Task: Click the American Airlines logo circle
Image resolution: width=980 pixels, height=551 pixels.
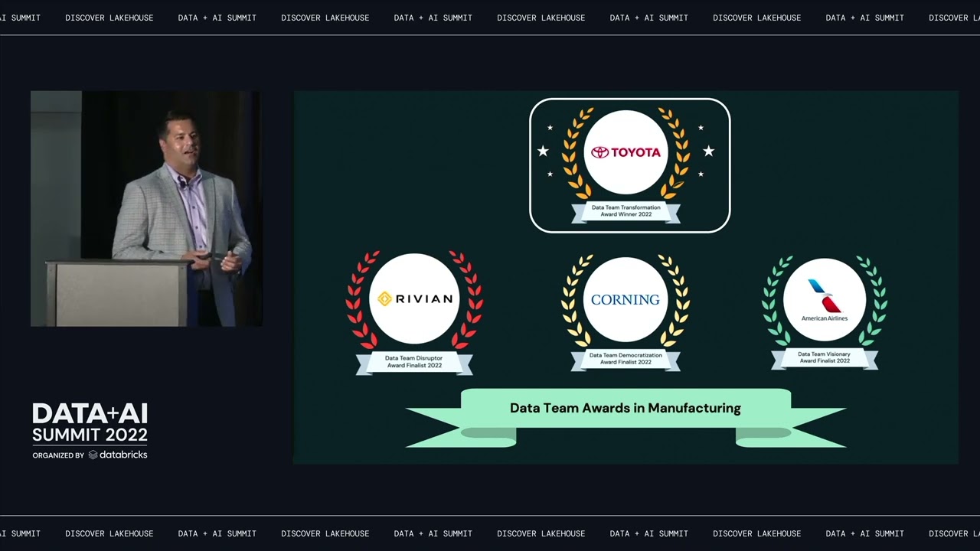Action: (x=825, y=299)
